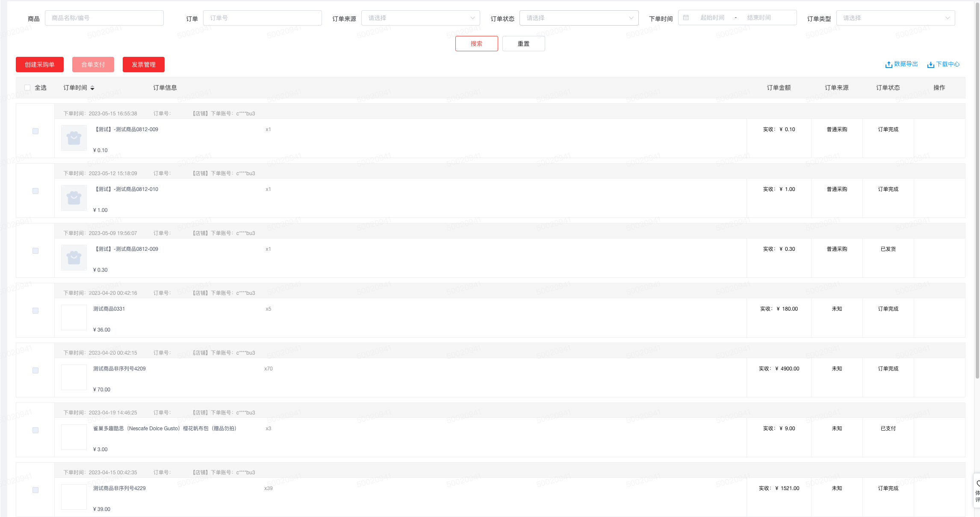The height and width of the screenshot is (517, 980).
Task: Toggle the order time sort arrow
Action: (92, 88)
